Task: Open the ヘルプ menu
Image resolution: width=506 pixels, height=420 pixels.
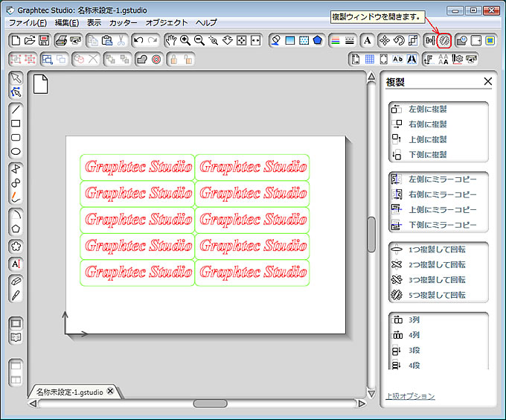Action: point(206,23)
